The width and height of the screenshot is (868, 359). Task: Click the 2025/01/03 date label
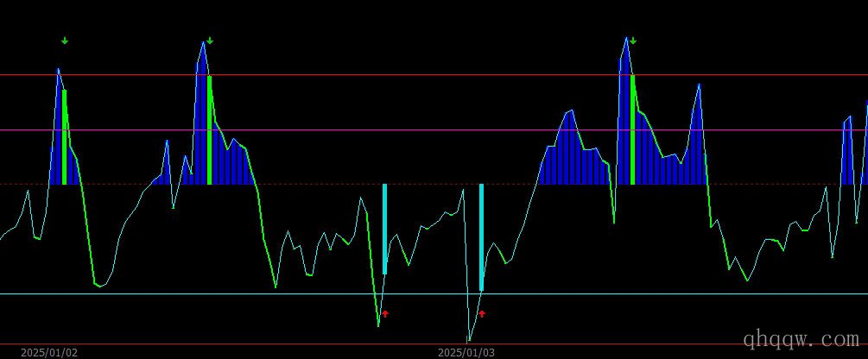click(466, 353)
